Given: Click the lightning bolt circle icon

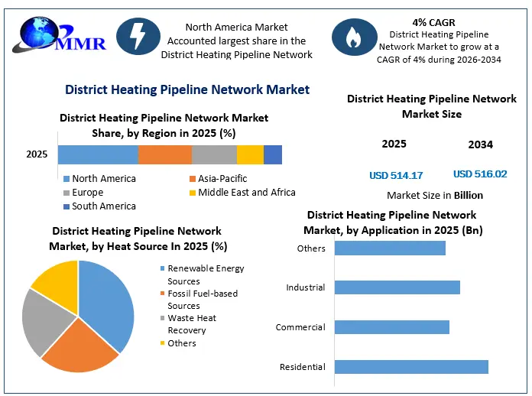Looking at the screenshot, I should pyautogui.click(x=138, y=36).
